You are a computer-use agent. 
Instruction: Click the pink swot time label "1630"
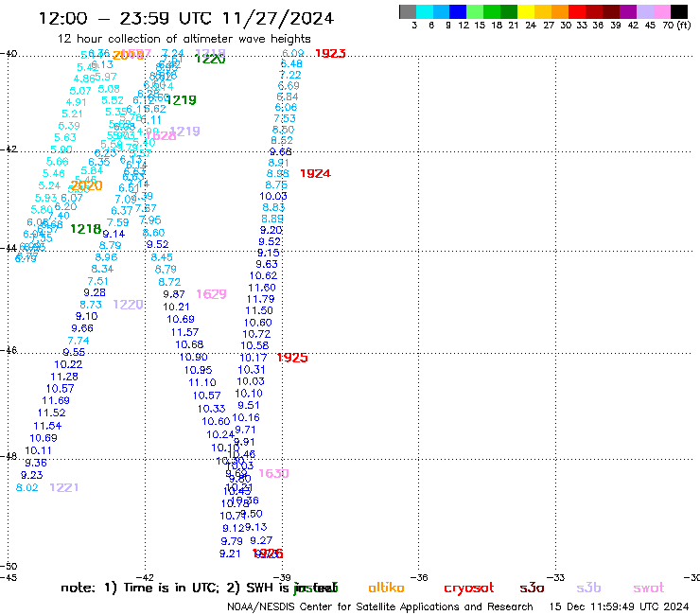click(x=273, y=473)
